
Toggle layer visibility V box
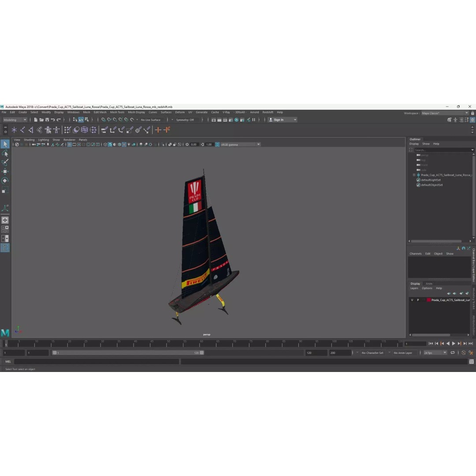point(412,300)
